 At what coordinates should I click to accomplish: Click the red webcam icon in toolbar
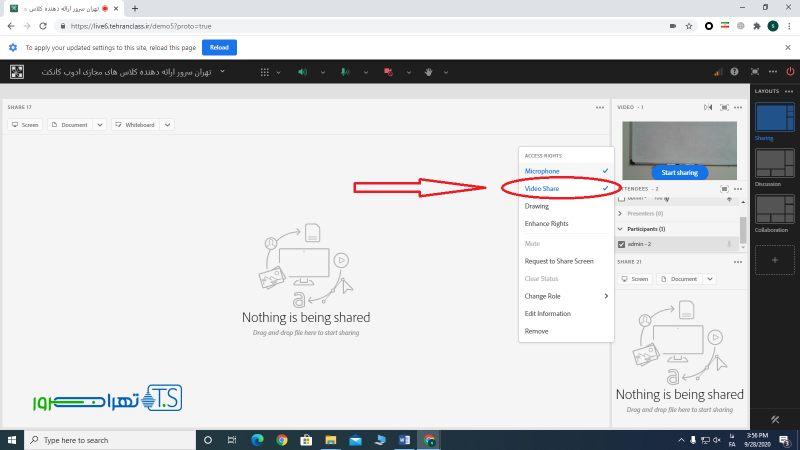point(386,72)
